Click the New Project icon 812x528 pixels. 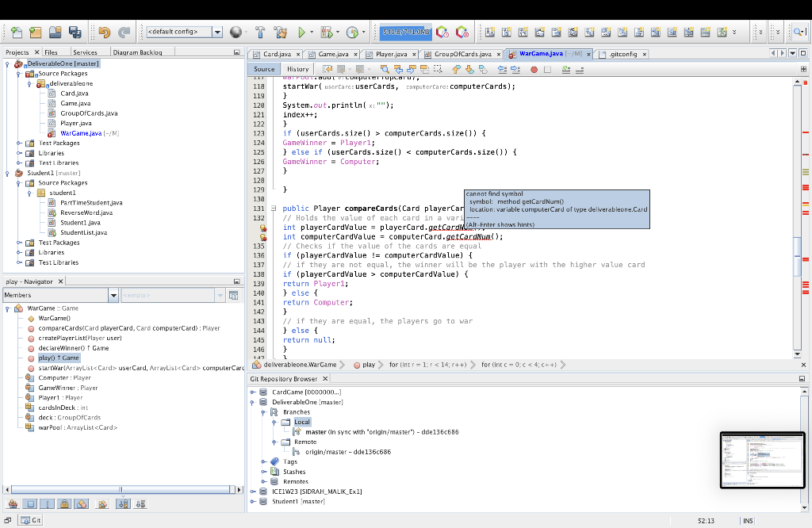[x=35, y=33]
